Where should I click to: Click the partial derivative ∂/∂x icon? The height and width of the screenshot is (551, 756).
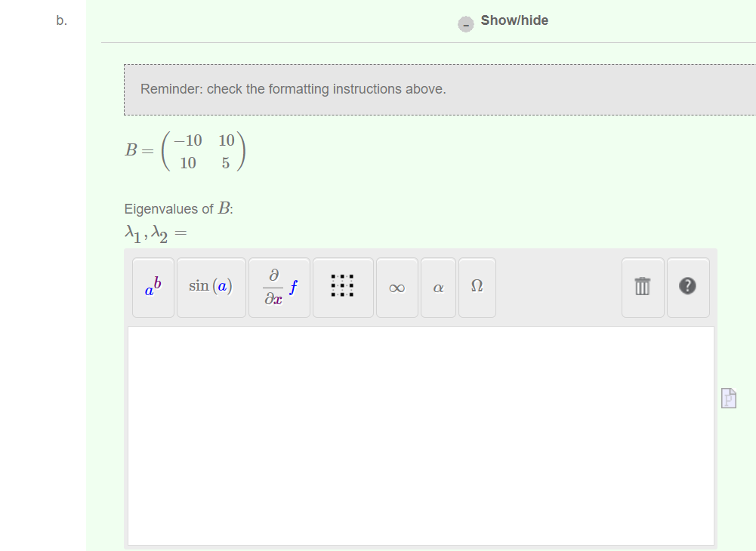tap(279, 287)
